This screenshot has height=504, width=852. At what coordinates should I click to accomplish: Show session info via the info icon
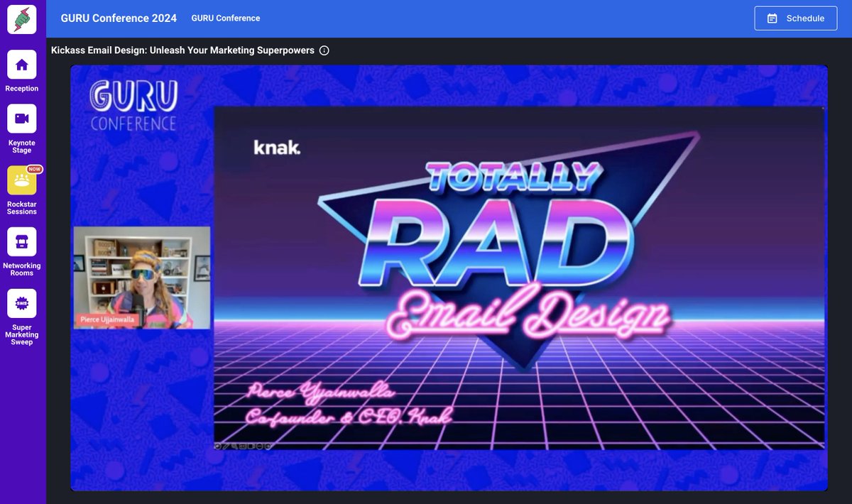click(x=324, y=50)
